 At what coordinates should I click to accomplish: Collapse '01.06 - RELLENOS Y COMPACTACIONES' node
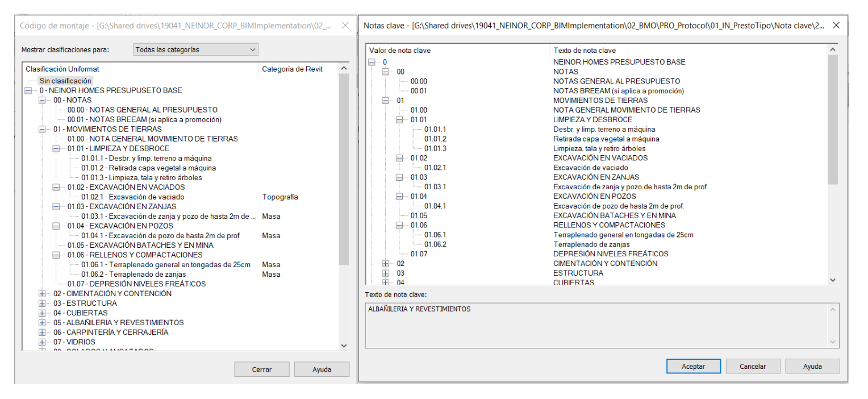pos(56,255)
